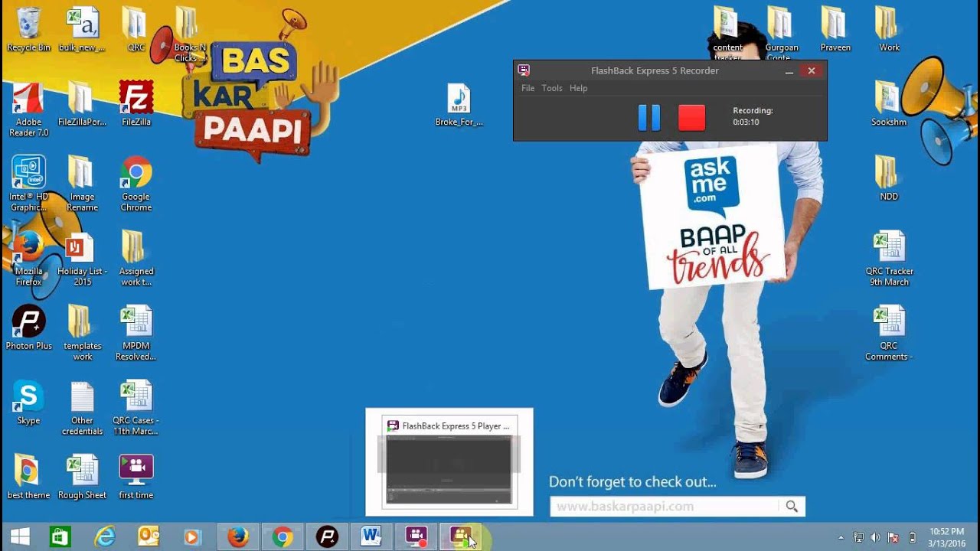Open Internet Explorer from the taskbar

pos(104,537)
